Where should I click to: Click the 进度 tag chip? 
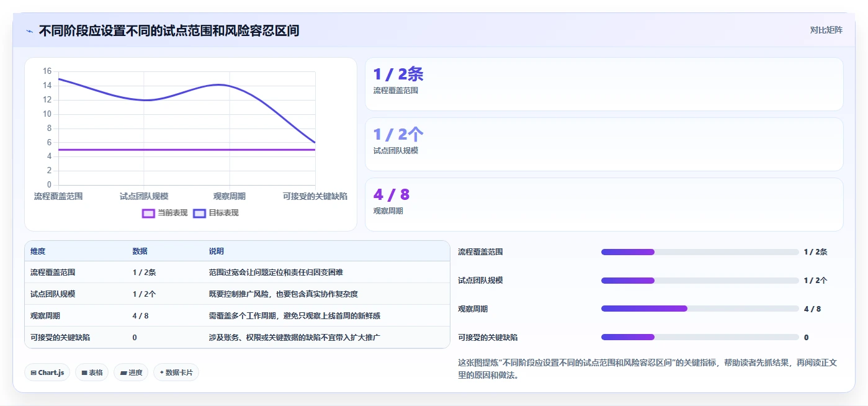click(131, 372)
